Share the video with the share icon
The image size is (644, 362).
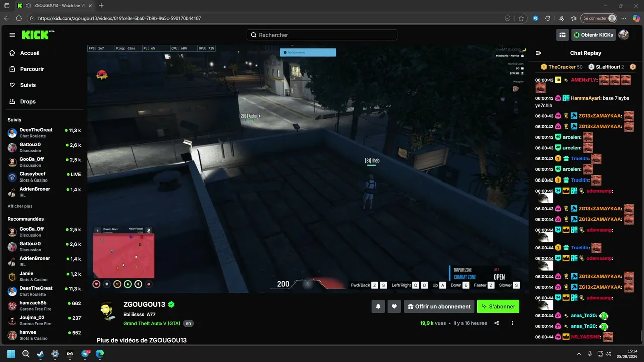coord(497,323)
